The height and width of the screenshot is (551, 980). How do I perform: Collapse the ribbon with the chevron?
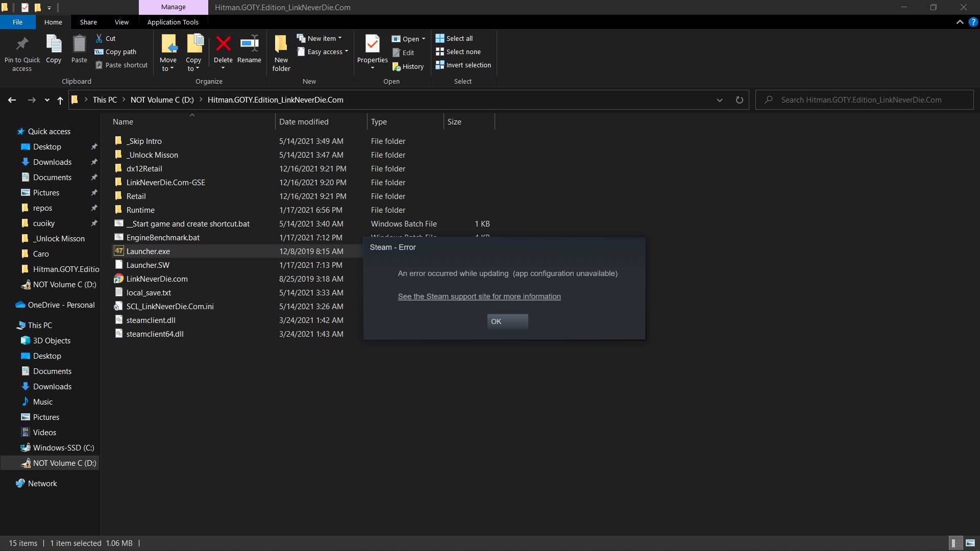click(x=960, y=22)
